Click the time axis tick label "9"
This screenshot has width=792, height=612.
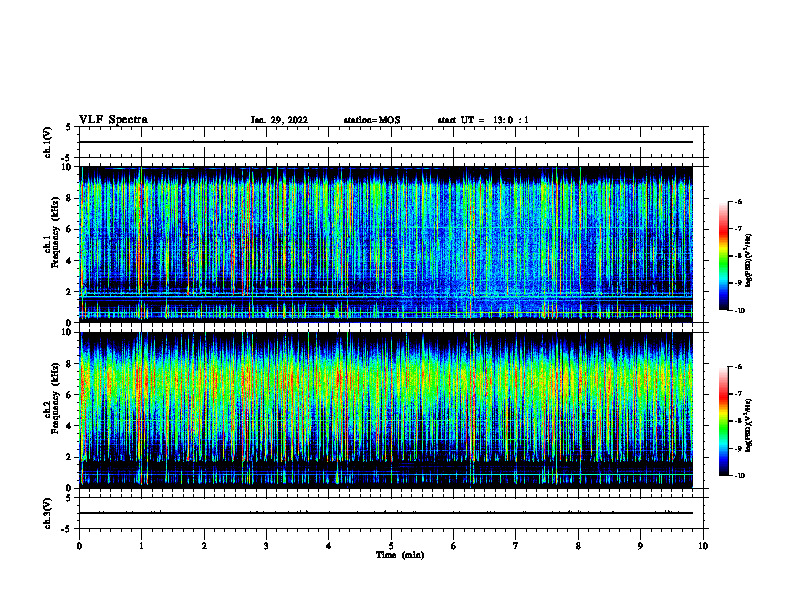coord(640,546)
